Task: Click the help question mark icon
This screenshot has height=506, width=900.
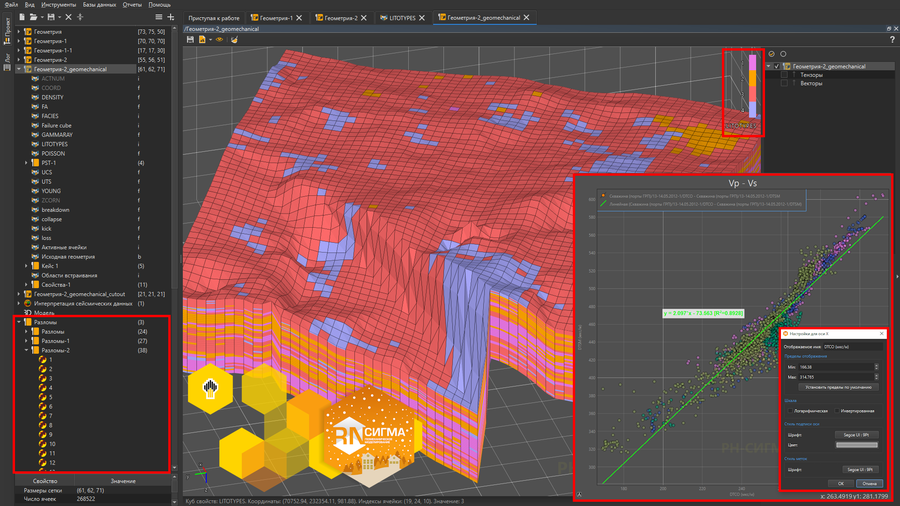Action: pos(892,40)
